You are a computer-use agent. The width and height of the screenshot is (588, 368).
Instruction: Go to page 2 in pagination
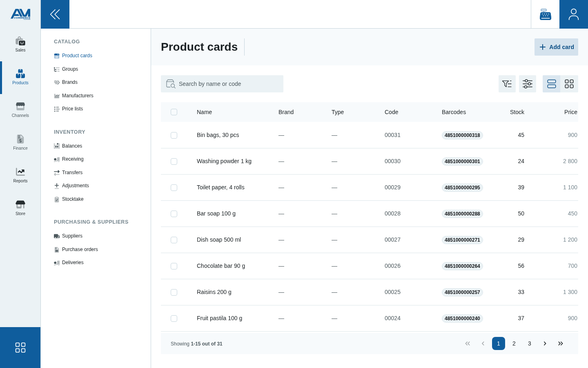click(x=514, y=343)
